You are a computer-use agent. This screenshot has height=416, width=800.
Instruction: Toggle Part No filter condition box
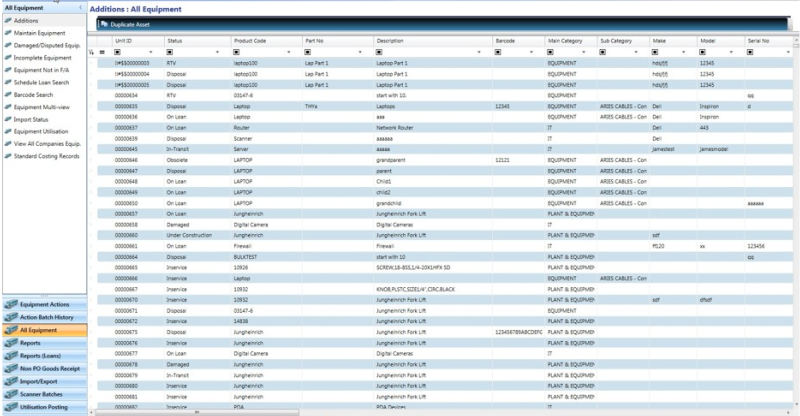[x=308, y=52]
